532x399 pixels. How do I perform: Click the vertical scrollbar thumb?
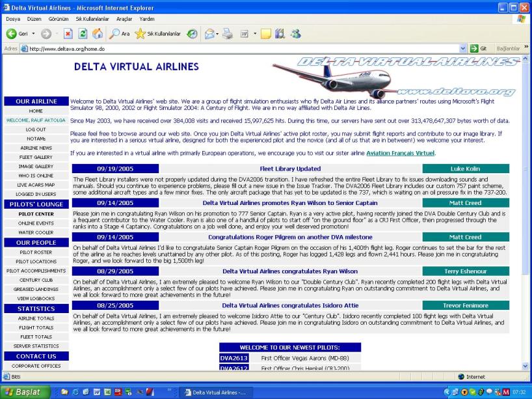tap(525, 168)
